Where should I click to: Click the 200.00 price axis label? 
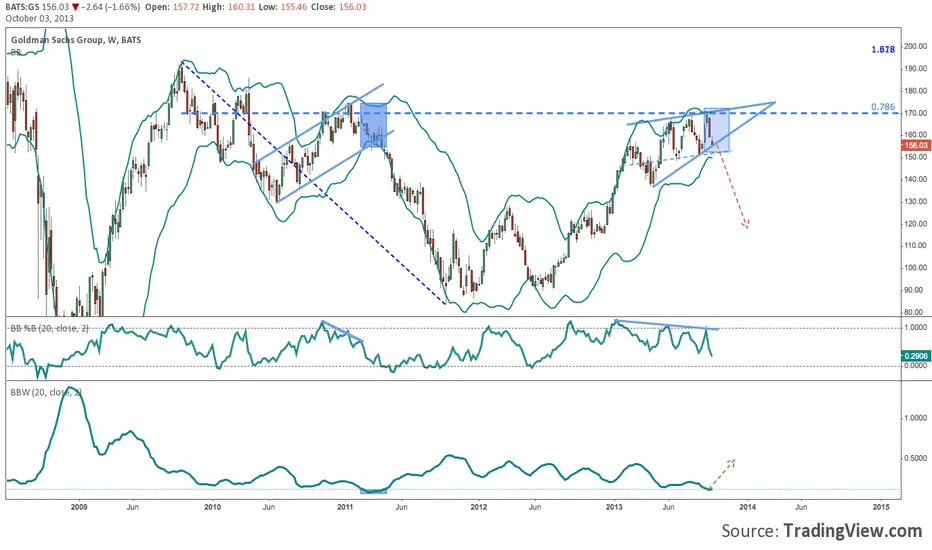click(915, 46)
